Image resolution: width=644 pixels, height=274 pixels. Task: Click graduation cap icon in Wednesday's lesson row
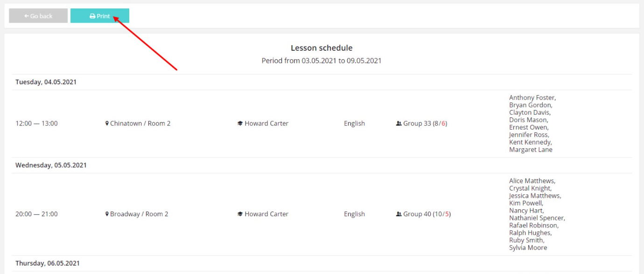point(240,214)
